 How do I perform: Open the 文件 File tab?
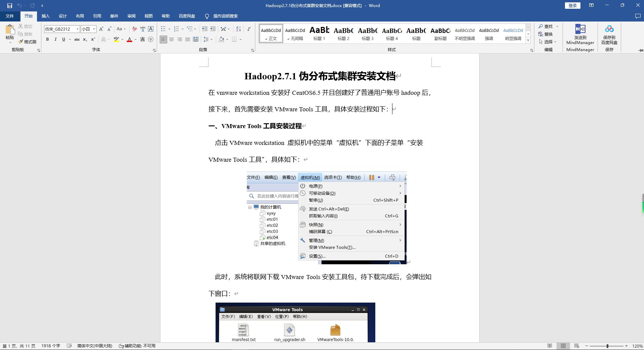coord(10,16)
